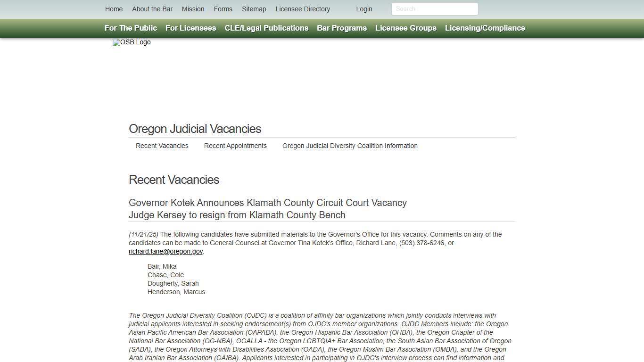The image size is (644, 362).
Task: Open the Bar Programs menu
Action: click(341, 28)
